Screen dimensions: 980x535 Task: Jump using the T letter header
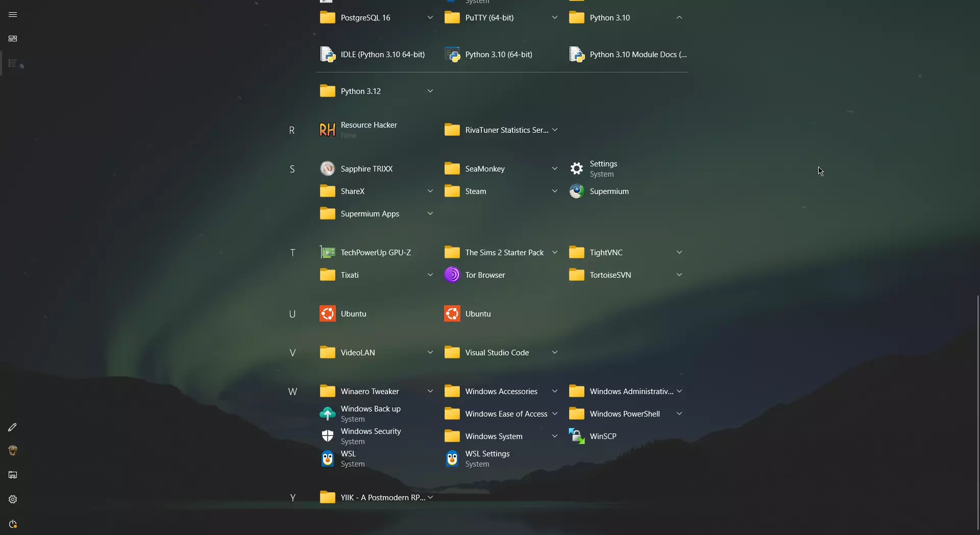292,253
